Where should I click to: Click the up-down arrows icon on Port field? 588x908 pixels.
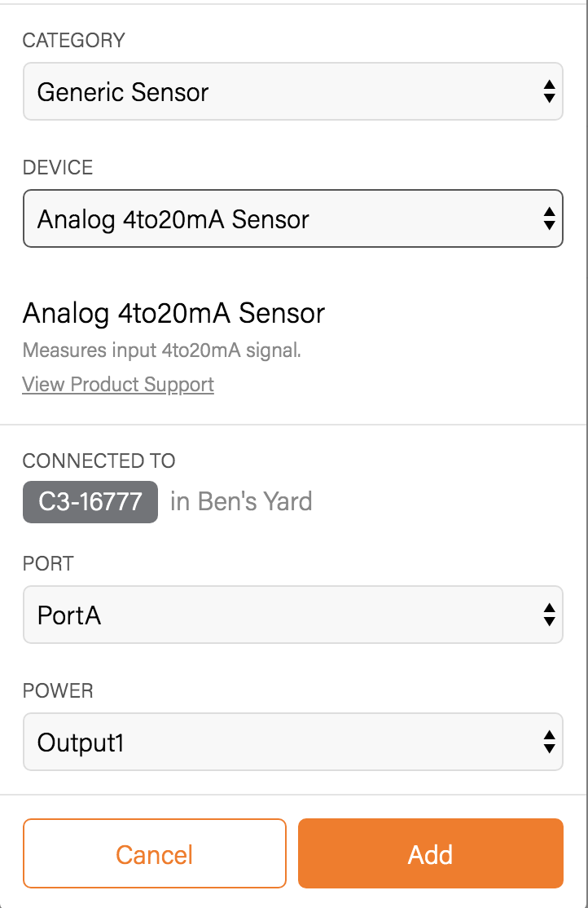(549, 615)
